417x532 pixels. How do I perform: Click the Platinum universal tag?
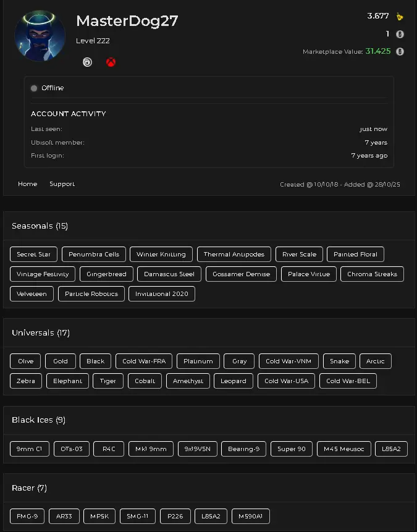(198, 361)
